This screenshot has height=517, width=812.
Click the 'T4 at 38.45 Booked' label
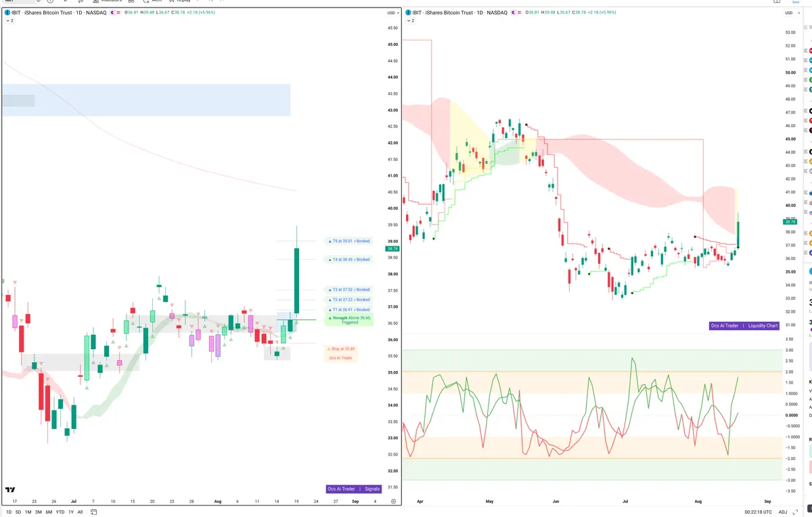click(x=348, y=259)
